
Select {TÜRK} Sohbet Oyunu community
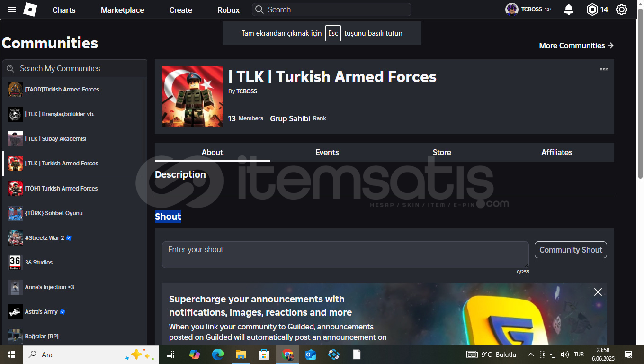(x=74, y=213)
